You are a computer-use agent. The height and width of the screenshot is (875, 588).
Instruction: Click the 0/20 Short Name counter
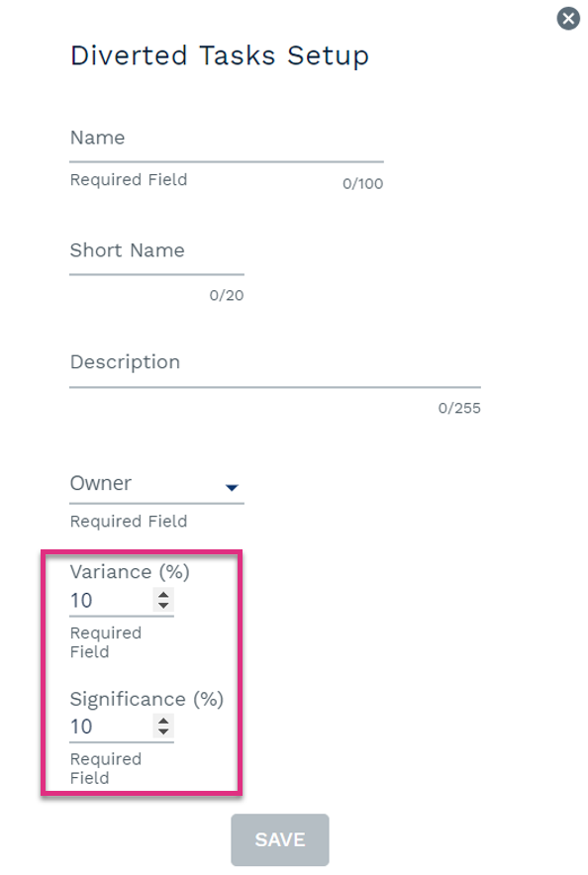pos(227,295)
